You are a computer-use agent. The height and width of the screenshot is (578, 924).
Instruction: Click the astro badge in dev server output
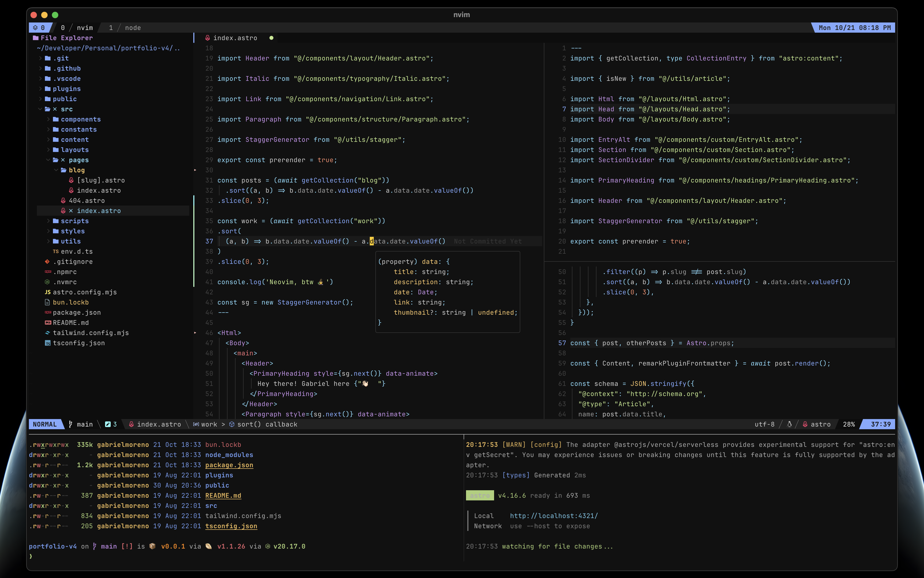[x=480, y=495]
